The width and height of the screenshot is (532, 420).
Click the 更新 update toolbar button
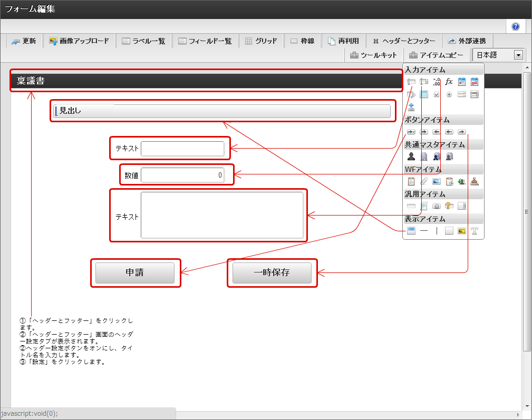pyautogui.click(x=24, y=41)
